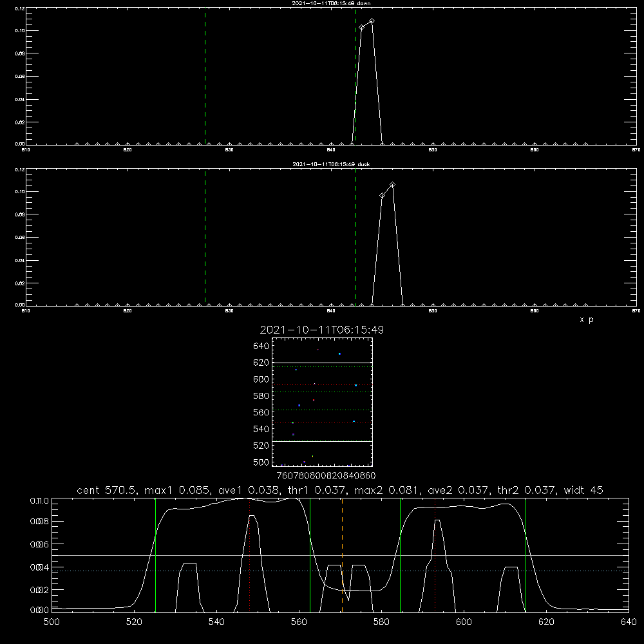The image size is (644, 644).
Task: Click the "830" x-axis label in dusk plot
Action: [229, 311]
